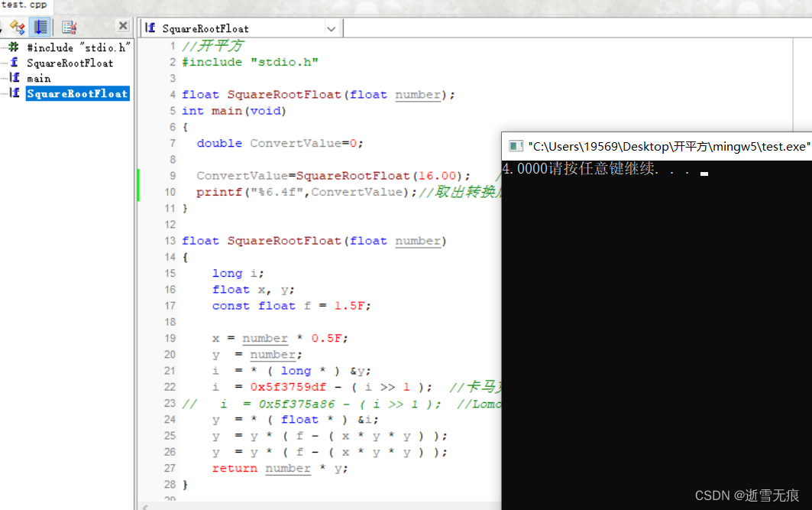Click the 0.5F constant on line 19

click(x=326, y=339)
